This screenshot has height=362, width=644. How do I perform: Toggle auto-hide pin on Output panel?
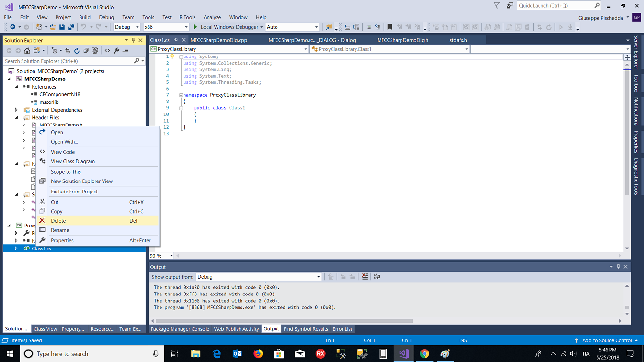(618, 267)
